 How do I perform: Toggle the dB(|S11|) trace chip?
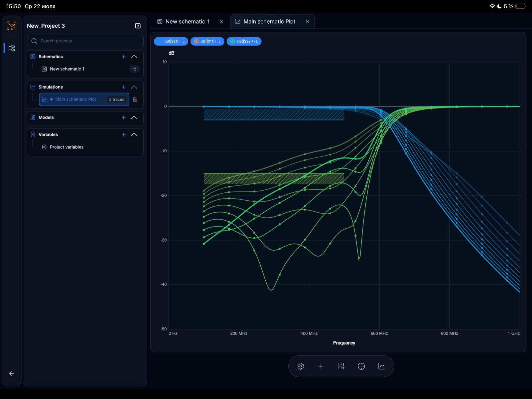click(x=207, y=41)
